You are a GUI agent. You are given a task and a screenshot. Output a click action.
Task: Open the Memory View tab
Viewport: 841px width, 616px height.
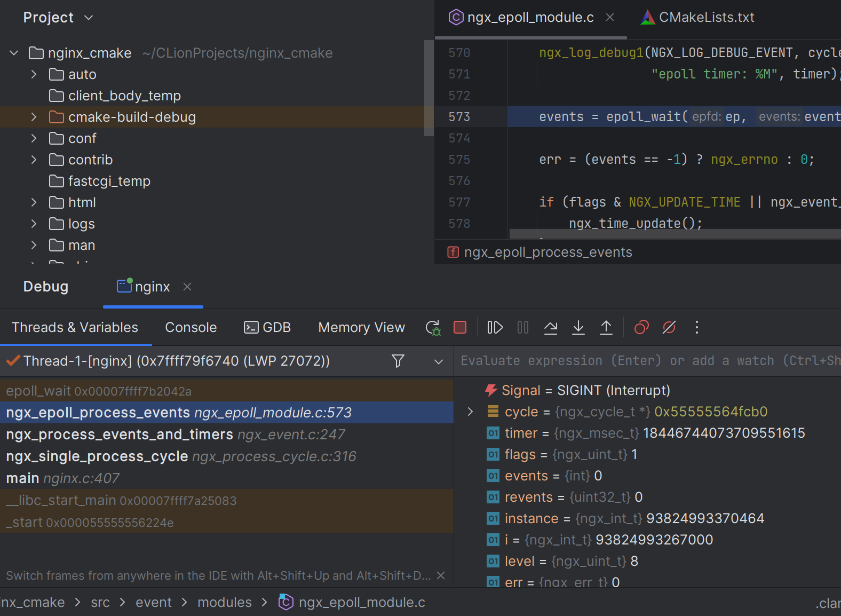[x=362, y=327]
